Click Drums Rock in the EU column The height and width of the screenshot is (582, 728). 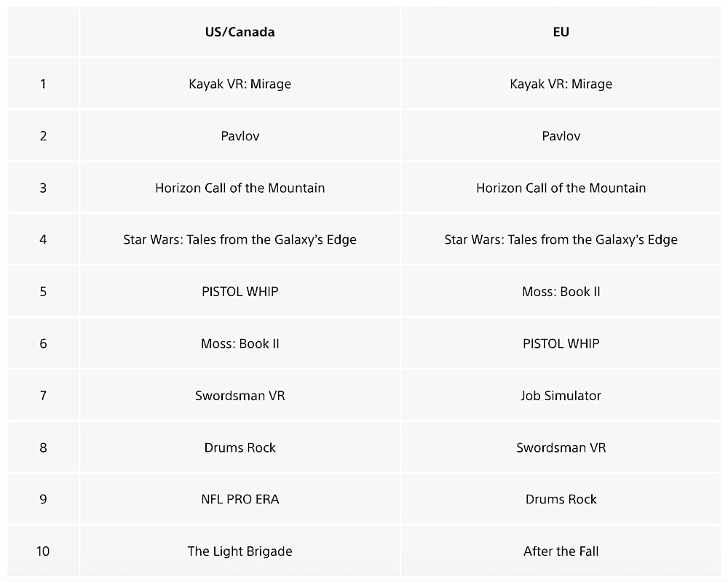[x=561, y=499]
